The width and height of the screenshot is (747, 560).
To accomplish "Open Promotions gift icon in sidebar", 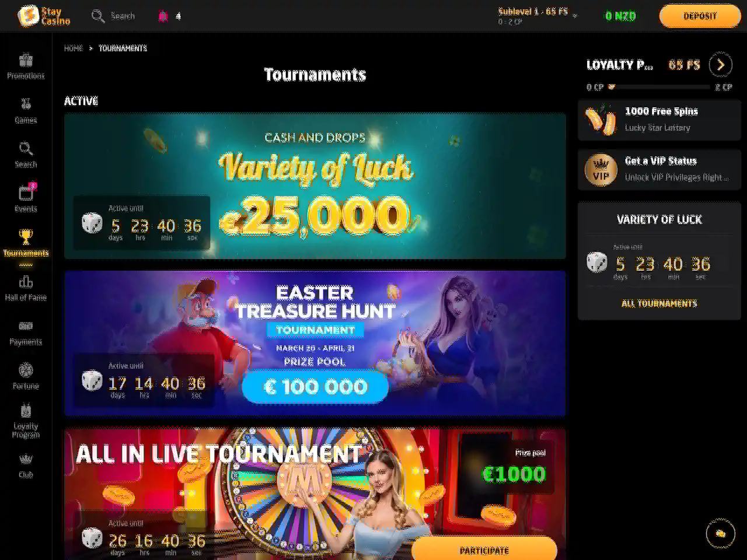I will click(26, 60).
